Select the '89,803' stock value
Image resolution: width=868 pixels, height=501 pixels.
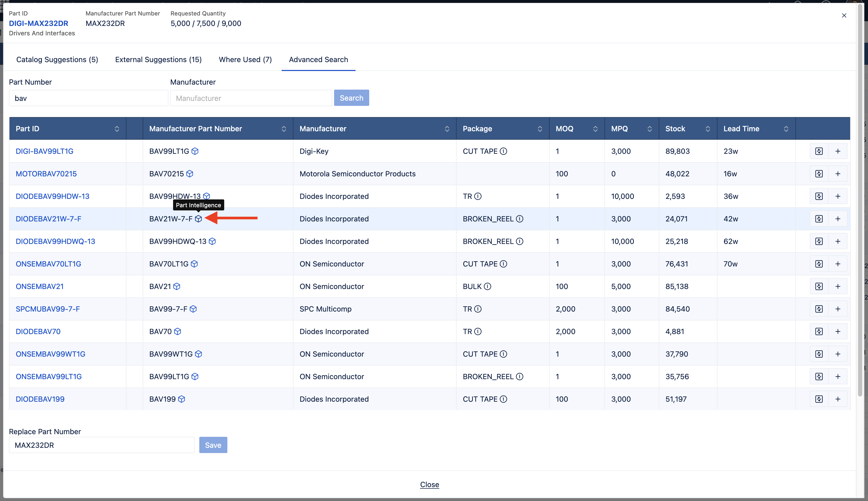[x=677, y=151]
